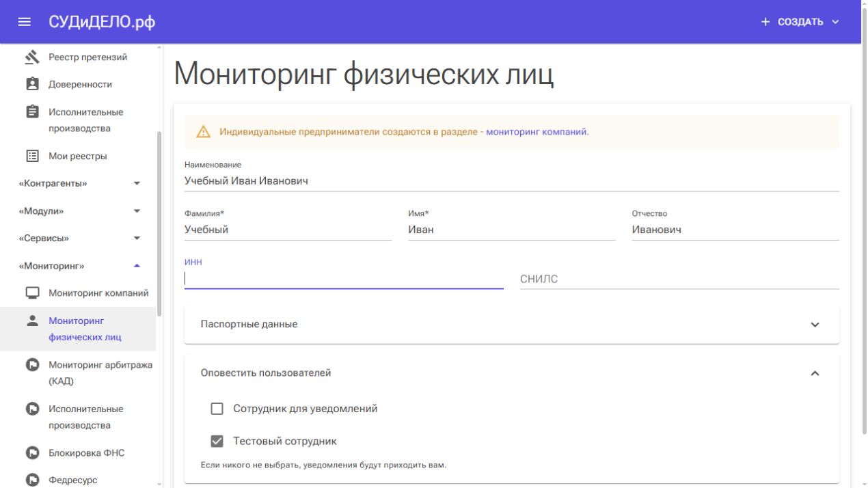Expand the Паспортные данные panel chevron
The height and width of the screenshot is (488, 868).
pos(815,325)
